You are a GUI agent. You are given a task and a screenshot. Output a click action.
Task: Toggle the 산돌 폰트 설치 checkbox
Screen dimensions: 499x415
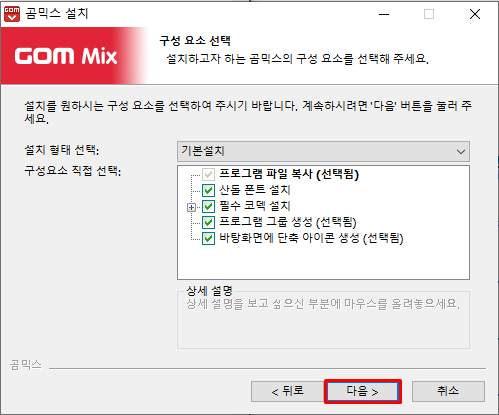point(208,190)
